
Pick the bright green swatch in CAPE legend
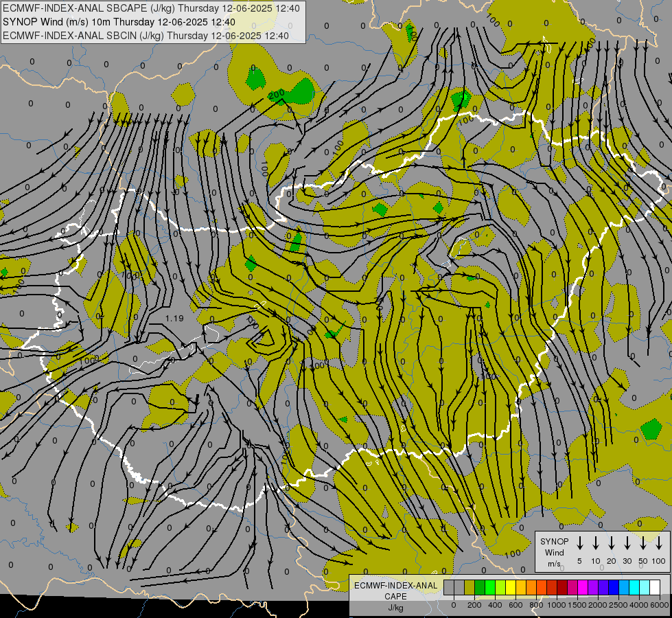490,587
